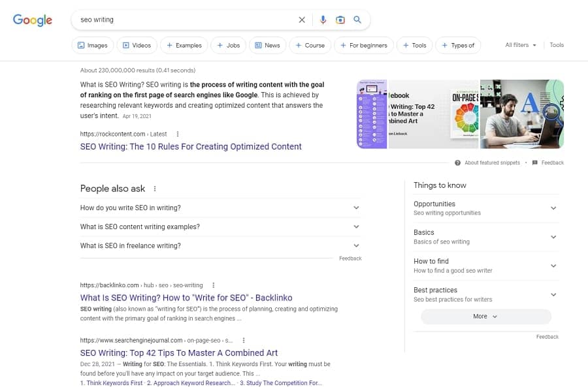Run search using magnifying glass icon

coord(357,20)
